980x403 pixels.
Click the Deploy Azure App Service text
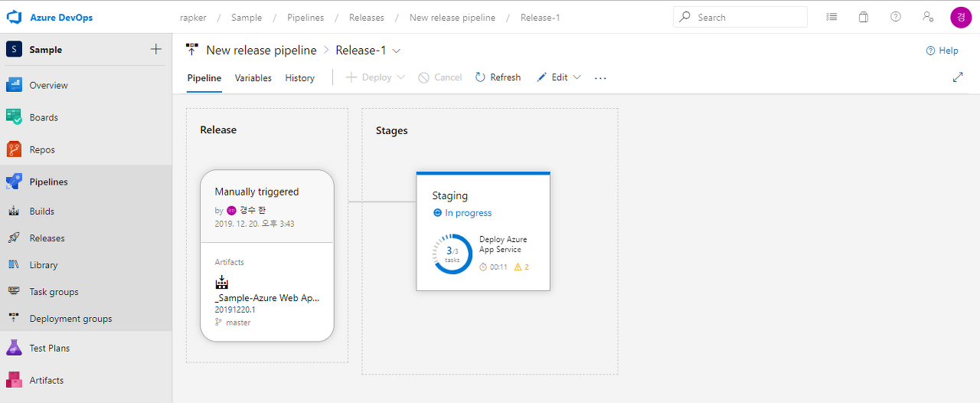point(503,244)
